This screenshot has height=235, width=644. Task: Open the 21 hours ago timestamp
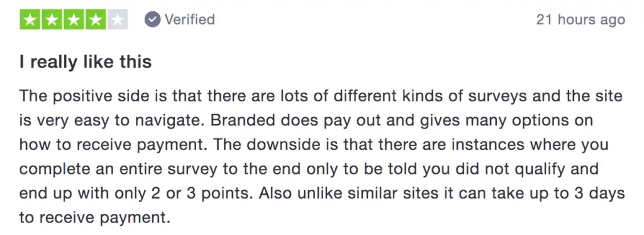click(x=580, y=20)
